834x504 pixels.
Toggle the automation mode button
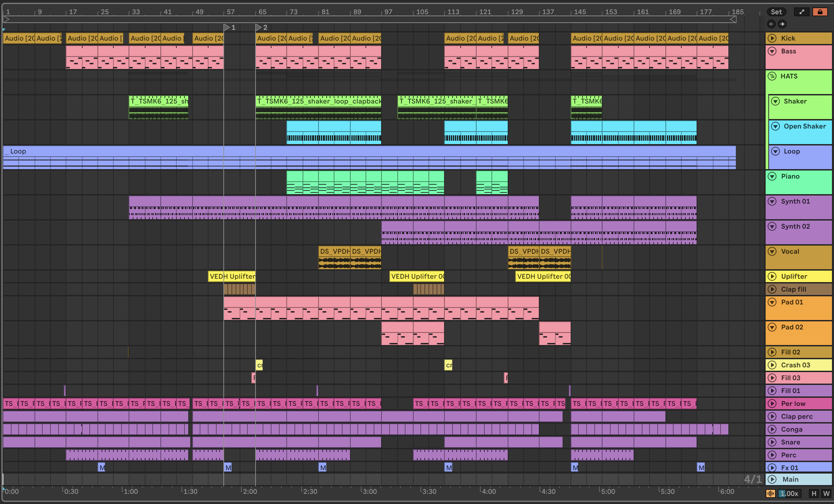click(801, 12)
